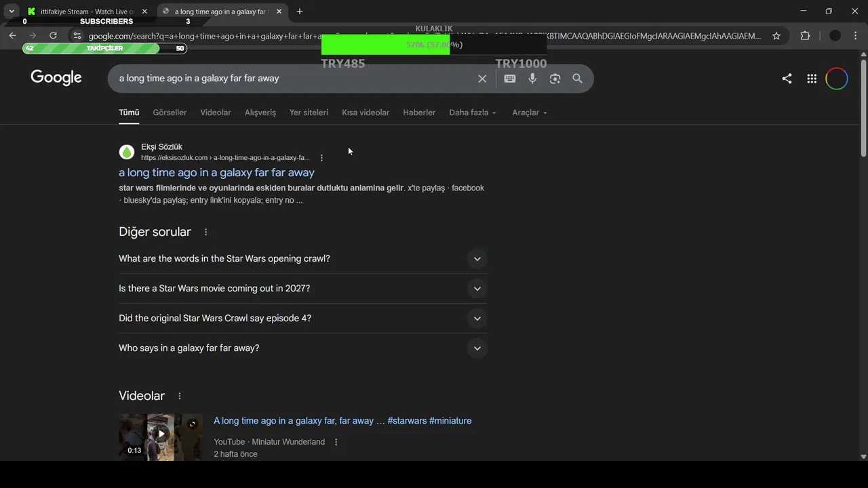
Task: Click 'YouTube · Miniatur Wunderland' source text
Action: [x=269, y=442]
